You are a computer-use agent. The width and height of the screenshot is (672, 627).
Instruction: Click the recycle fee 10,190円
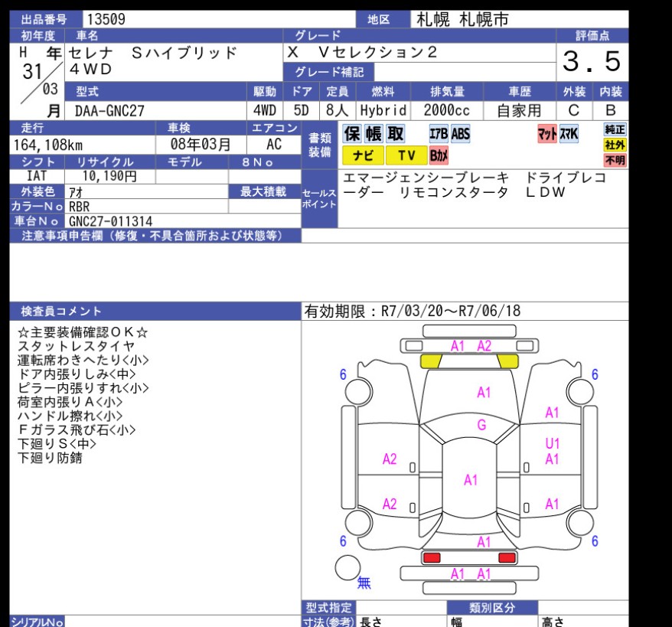pos(109,176)
